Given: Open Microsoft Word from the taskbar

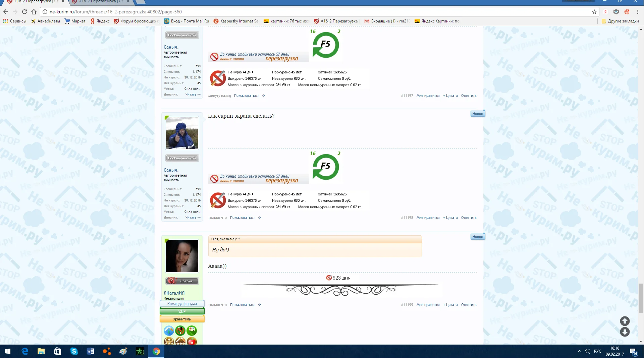Looking at the screenshot, I should (x=90, y=351).
